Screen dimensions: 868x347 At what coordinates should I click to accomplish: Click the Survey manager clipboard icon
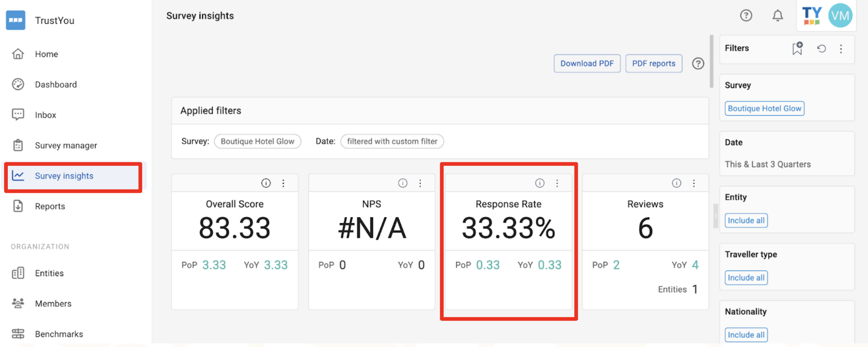[18, 145]
